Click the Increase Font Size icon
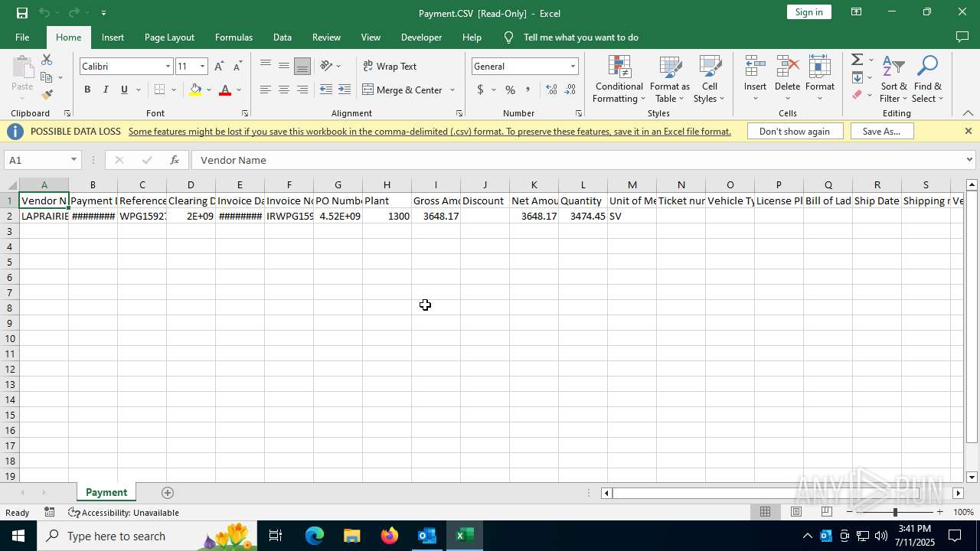The image size is (980, 551). (220, 67)
